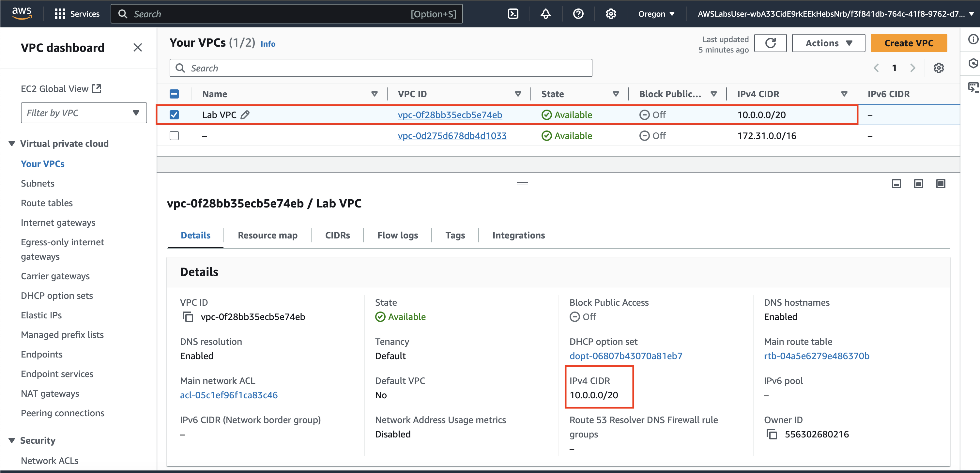Select the second VPC row checkbox
The image size is (980, 473).
coord(174,136)
